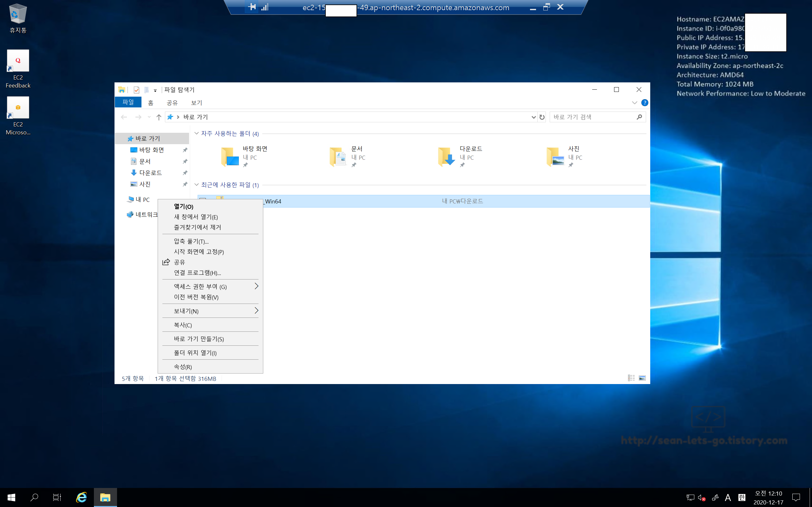The height and width of the screenshot is (507, 812).
Task: Switch to details view in status bar
Action: click(x=631, y=378)
